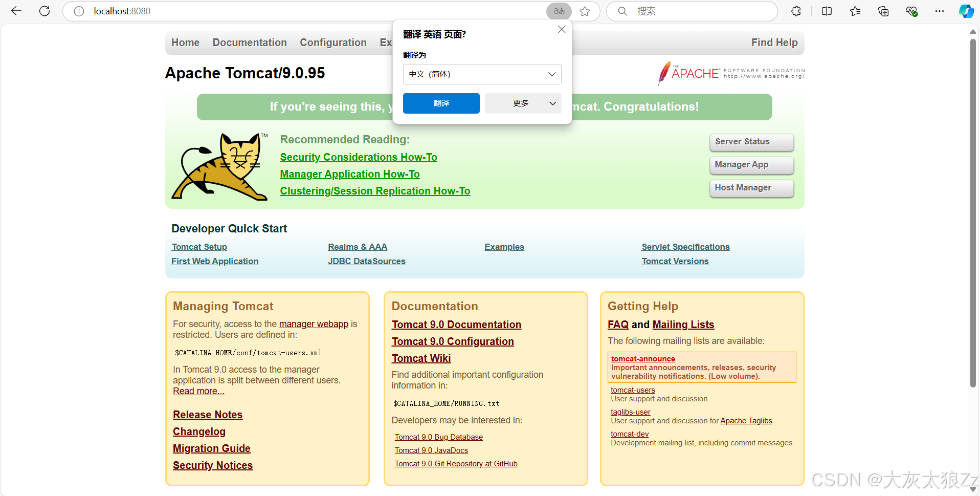Open Security Considerations How-To link

pyautogui.click(x=359, y=157)
